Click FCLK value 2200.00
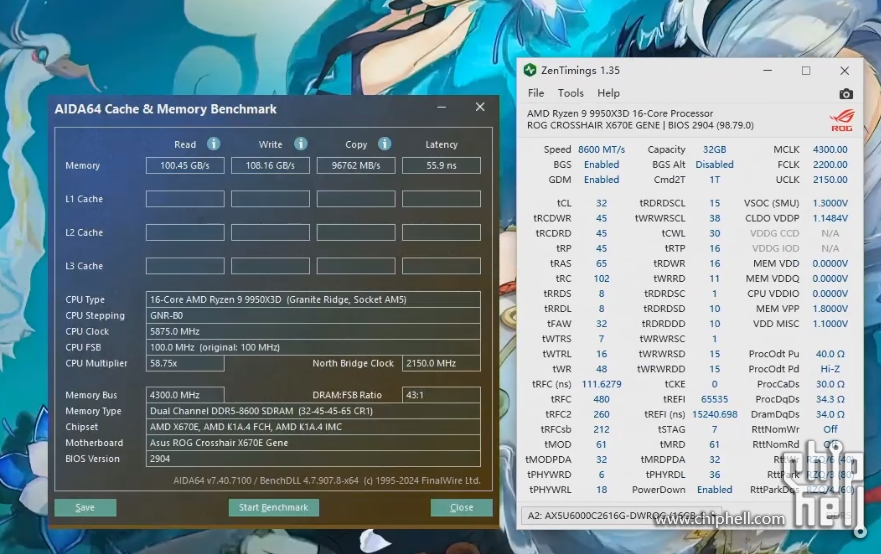Screen dimensions: 881x554 click(x=830, y=165)
